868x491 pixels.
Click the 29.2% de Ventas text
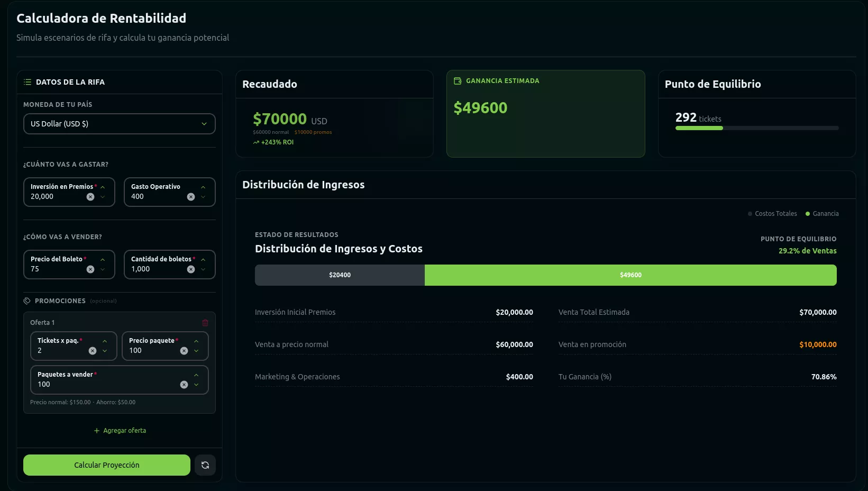[808, 251]
